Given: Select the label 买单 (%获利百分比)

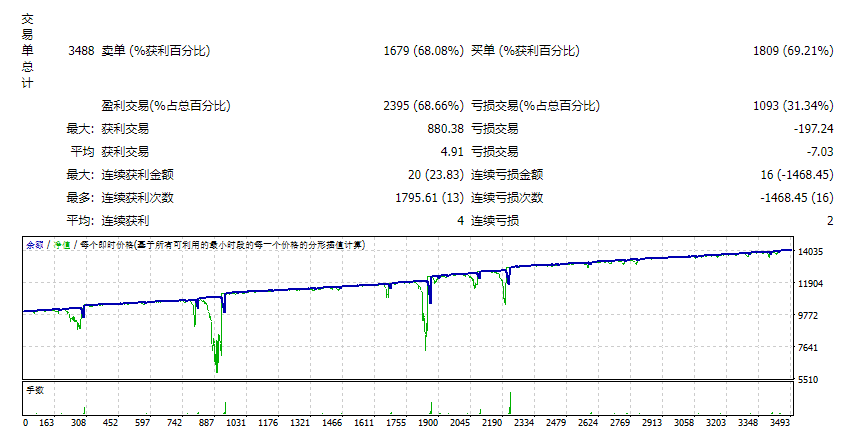Looking at the screenshot, I should point(525,51).
